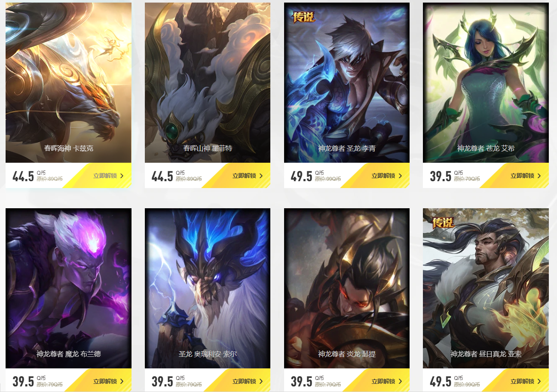Screen dimensions: 557x392
Task: Click the arrow icon on 苍龙 艾希 unlock bar
Action: pyautogui.click(x=539, y=176)
